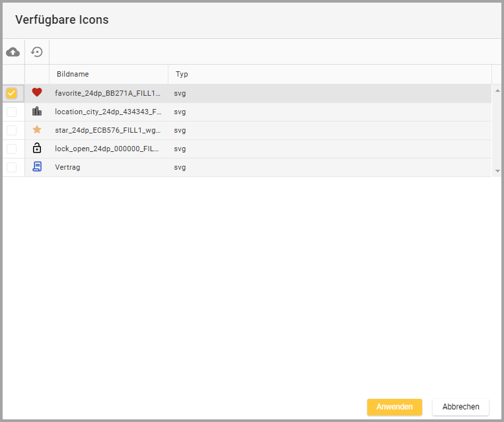Click the lock_open_24dp file name
504x422 pixels.
tap(107, 149)
